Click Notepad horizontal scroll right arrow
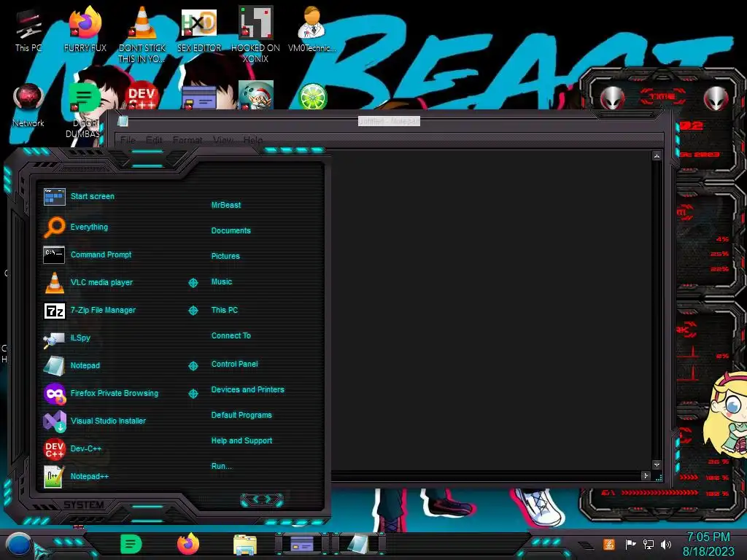Image resolution: width=747 pixels, height=560 pixels. point(646,475)
